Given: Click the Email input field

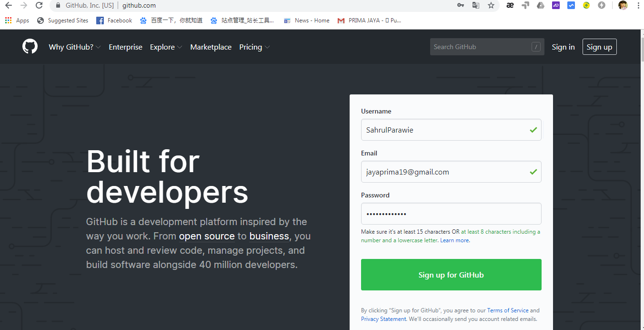Looking at the screenshot, I should pos(451,172).
